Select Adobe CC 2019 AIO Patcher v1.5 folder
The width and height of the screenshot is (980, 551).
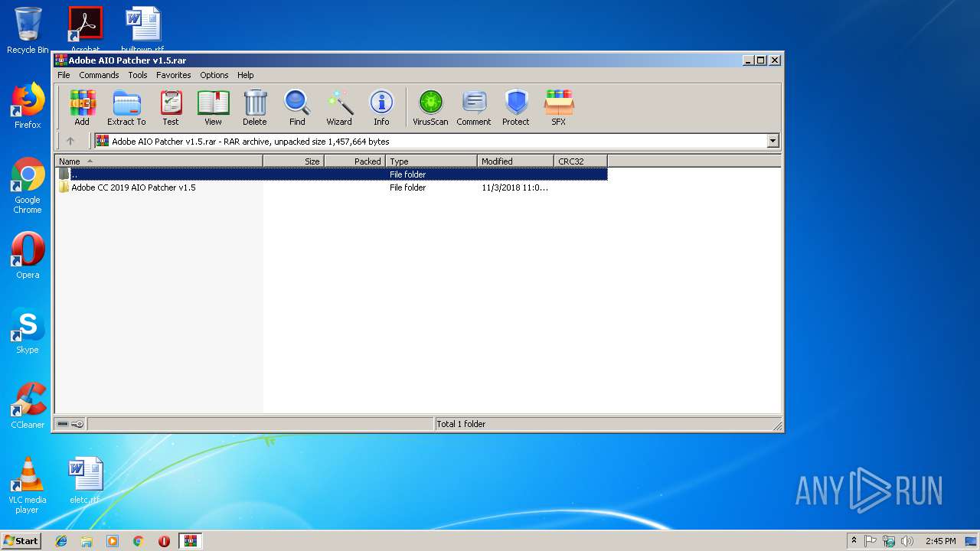click(133, 187)
